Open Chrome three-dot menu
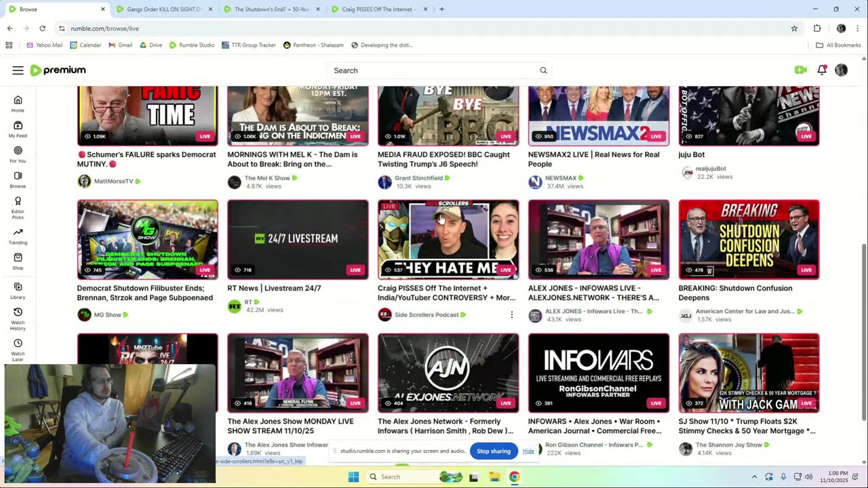868x488 pixels. [858, 28]
